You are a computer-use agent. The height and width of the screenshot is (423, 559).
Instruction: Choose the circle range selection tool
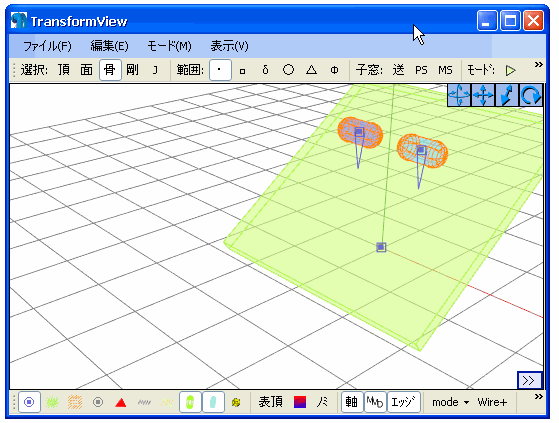point(288,70)
